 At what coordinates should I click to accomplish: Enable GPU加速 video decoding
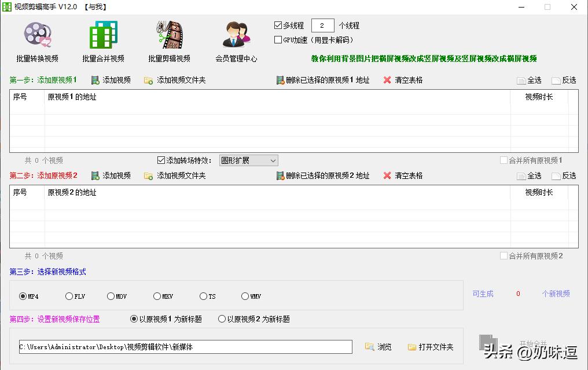click(x=278, y=39)
